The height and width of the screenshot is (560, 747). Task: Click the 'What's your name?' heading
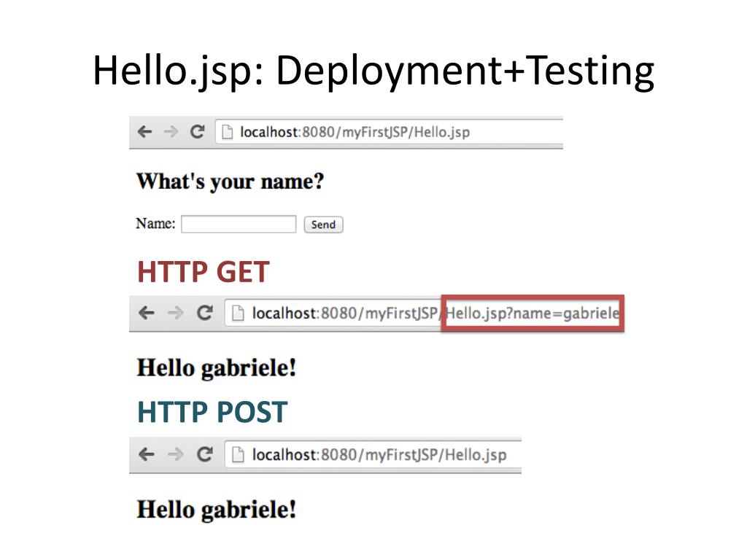pyautogui.click(x=230, y=182)
